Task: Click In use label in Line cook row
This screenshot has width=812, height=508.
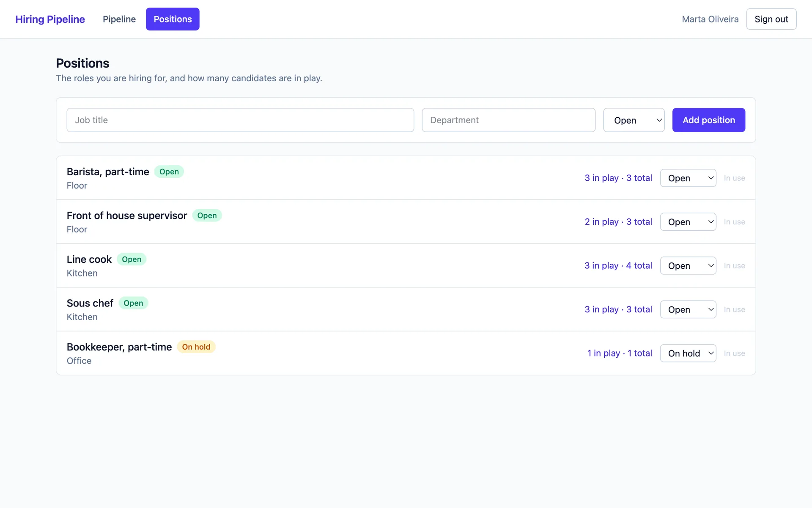Action: [x=735, y=266]
